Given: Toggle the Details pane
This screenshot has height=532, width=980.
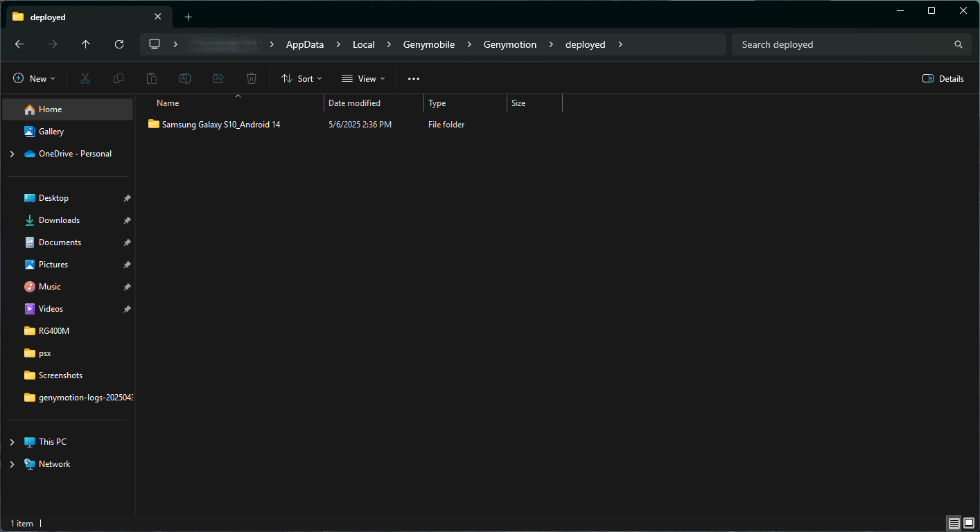Looking at the screenshot, I should (x=943, y=79).
